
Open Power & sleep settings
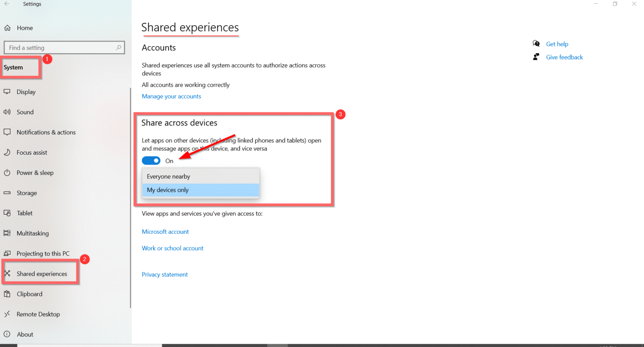pyautogui.click(x=35, y=173)
